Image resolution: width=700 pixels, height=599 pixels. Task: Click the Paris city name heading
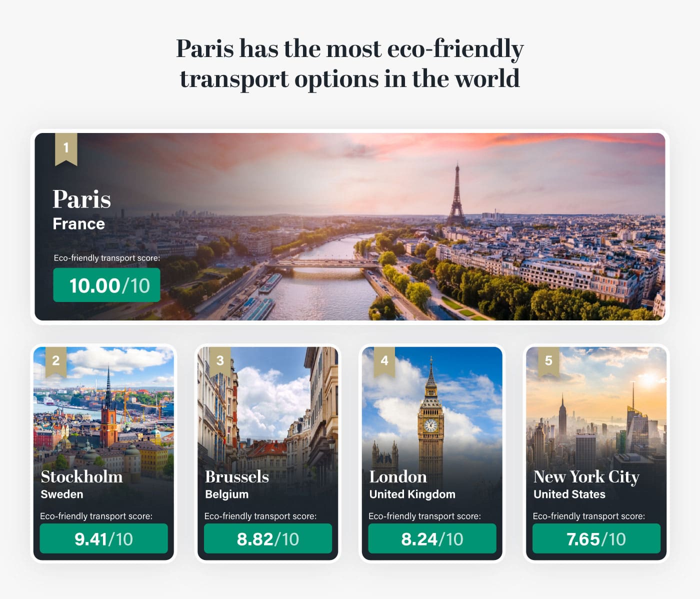pyautogui.click(x=82, y=199)
